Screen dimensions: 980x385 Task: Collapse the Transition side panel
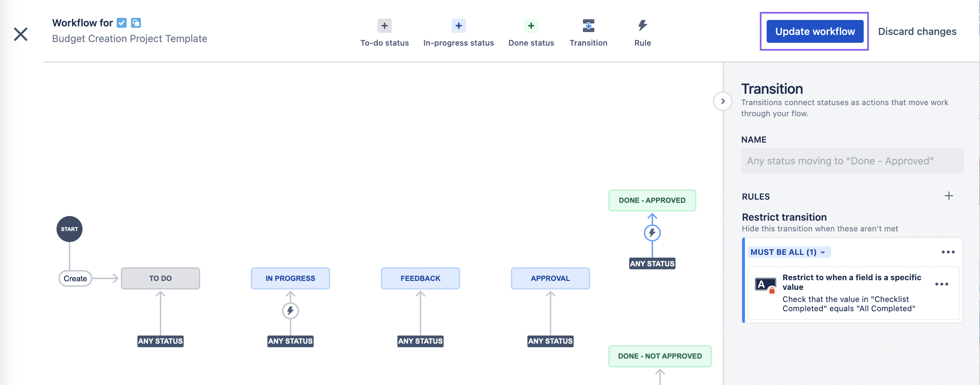click(722, 102)
